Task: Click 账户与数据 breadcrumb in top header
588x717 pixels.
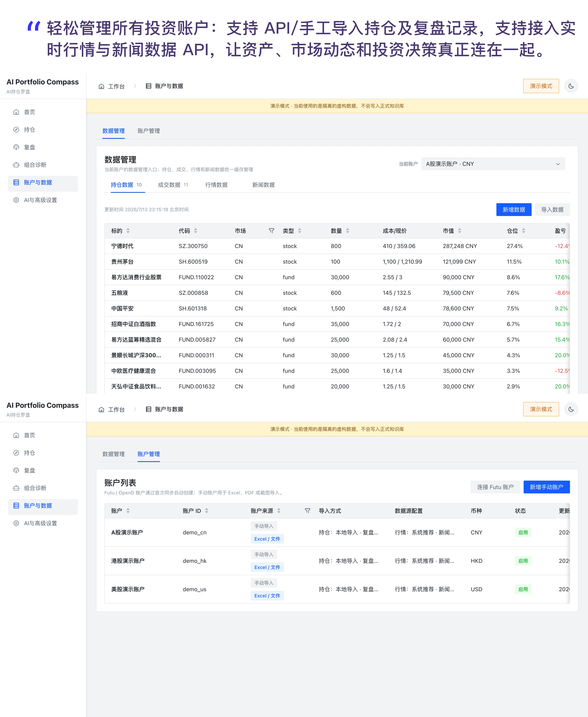Action: tap(165, 86)
